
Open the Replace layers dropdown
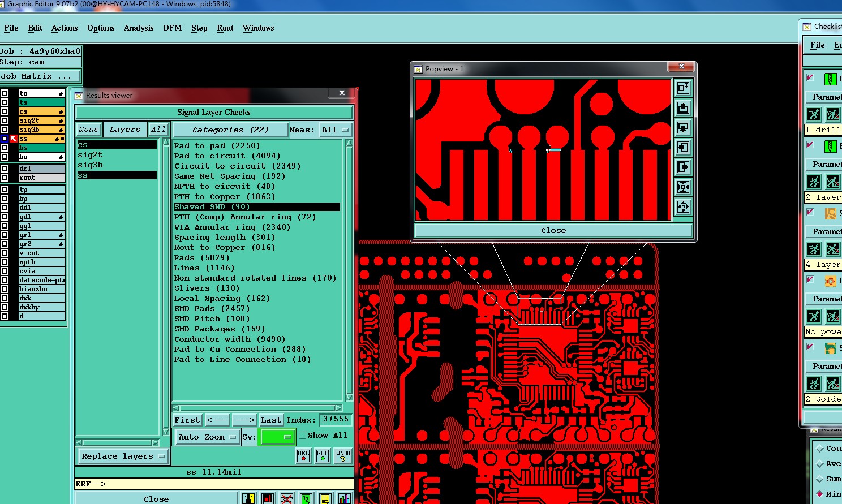coord(123,456)
